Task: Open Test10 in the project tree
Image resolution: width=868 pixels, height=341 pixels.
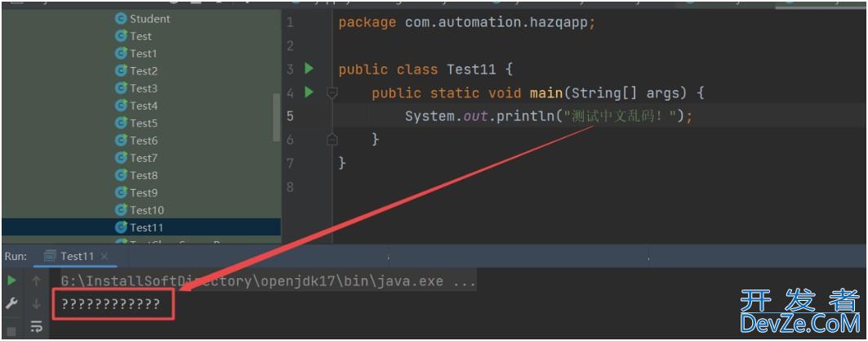Action: click(146, 210)
